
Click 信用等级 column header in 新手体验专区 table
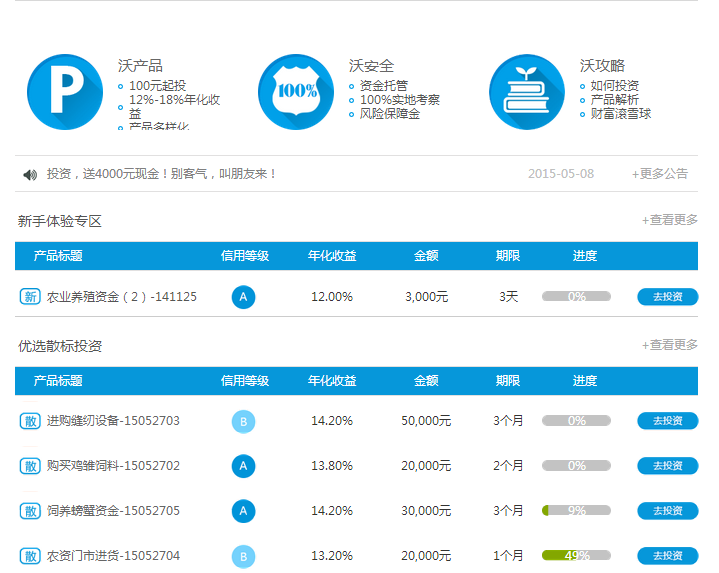[244, 256]
